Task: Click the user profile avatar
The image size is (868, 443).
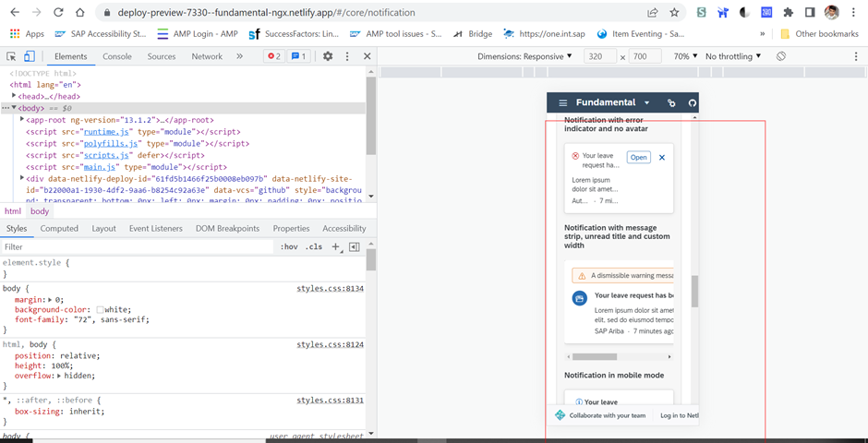Action: click(x=830, y=12)
